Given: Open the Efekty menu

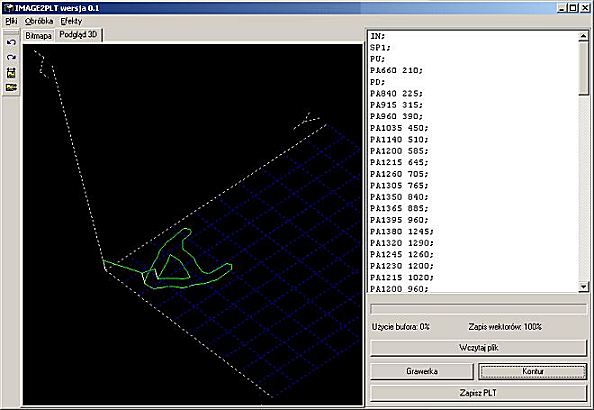Looking at the screenshot, I should click(71, 21).
